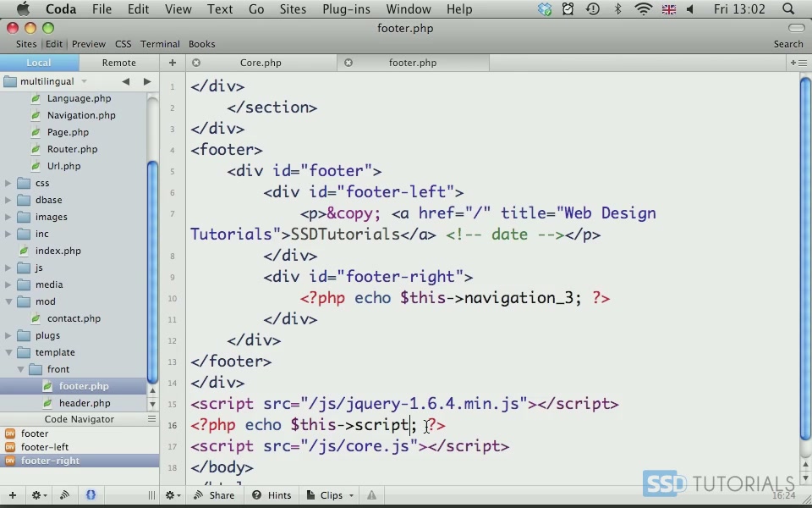
Task: Open the Hints panel
Action: click(x=272, y=495)
